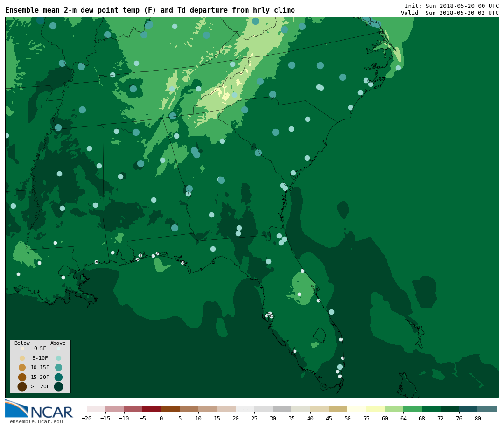The width and height of the screenshot is (504, 427).
Task: Click the colorbar tick label 50
Action: [x=347, y=418]
